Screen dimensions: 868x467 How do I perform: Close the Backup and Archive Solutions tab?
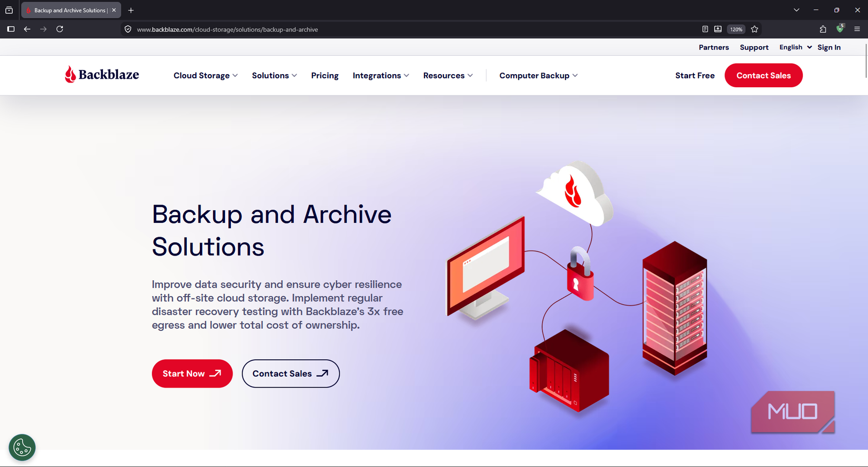114,10
